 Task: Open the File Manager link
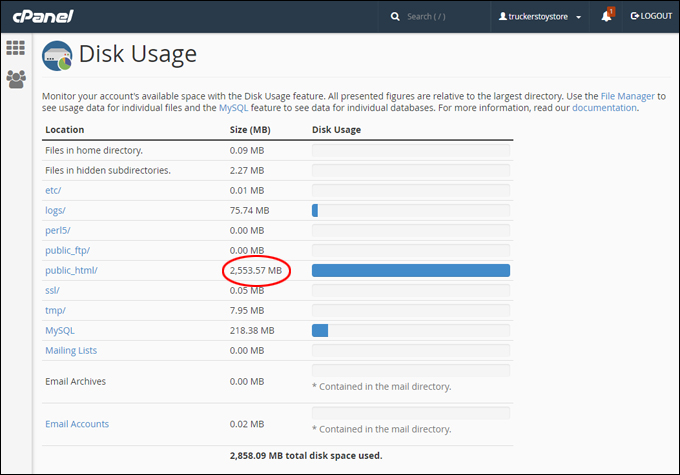(x=627, y=96)
